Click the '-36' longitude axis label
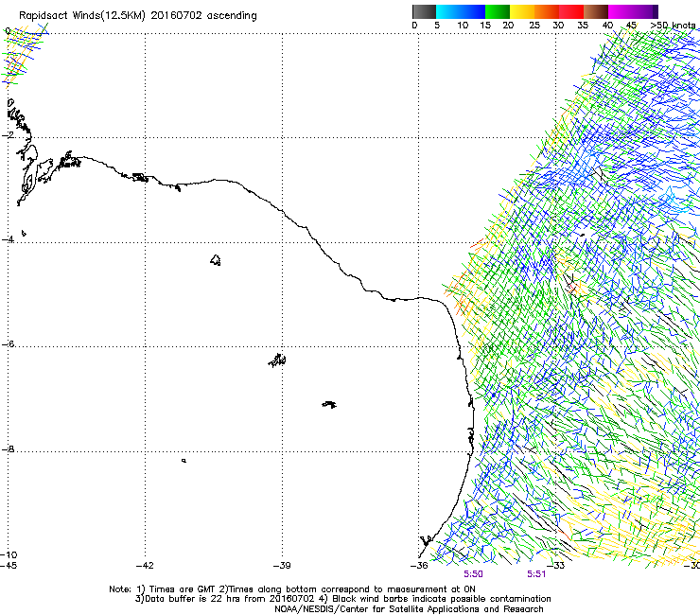 [419, 566]
